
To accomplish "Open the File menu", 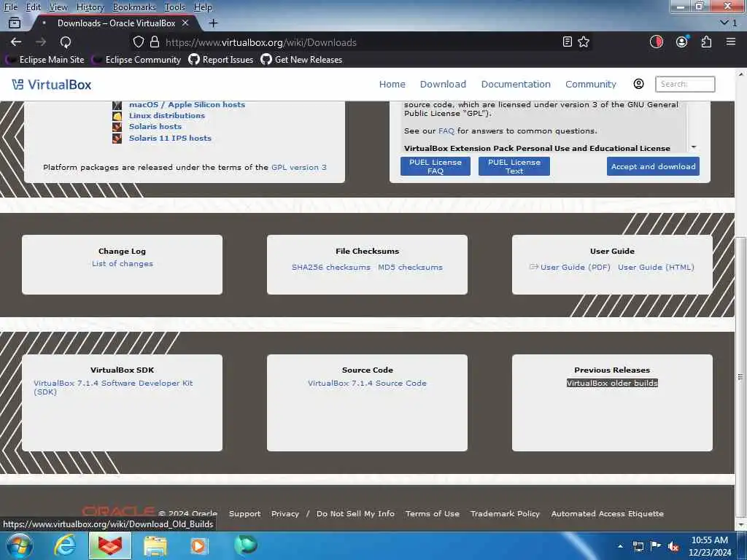I will click(x=10, y=7).
